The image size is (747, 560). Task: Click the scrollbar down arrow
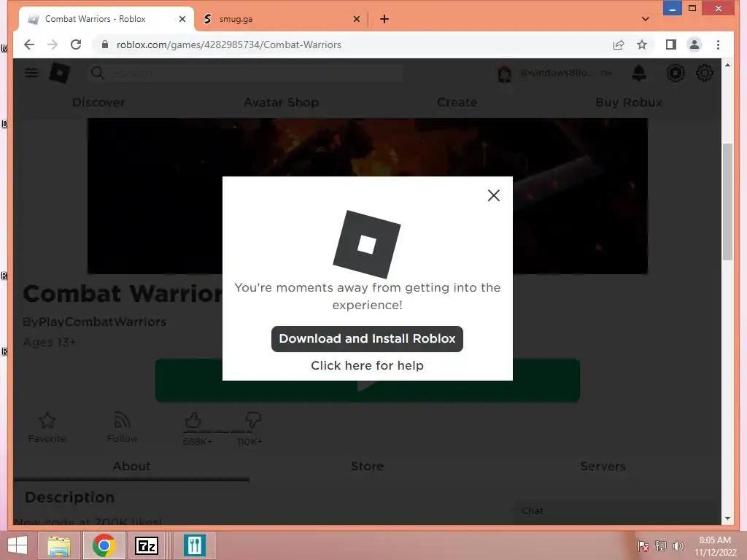(727, 518)
